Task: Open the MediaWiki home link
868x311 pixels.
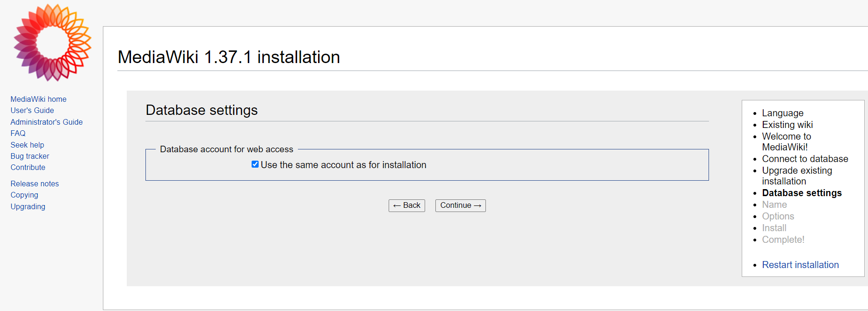Action: (38, 99)
